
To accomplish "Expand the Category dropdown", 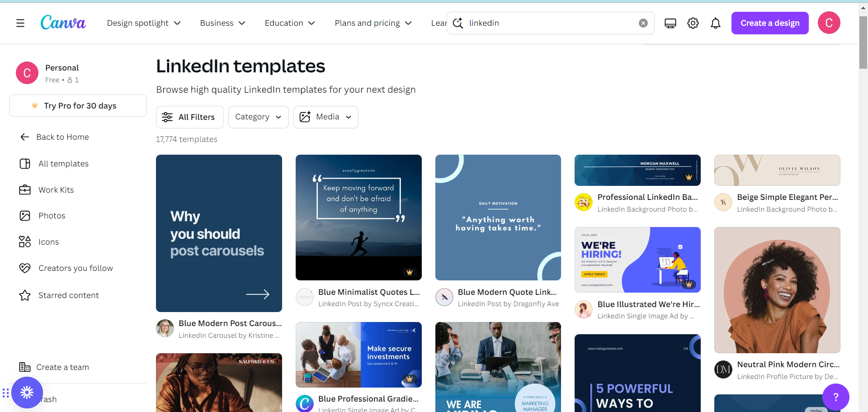I will click(x=258, y=117).
